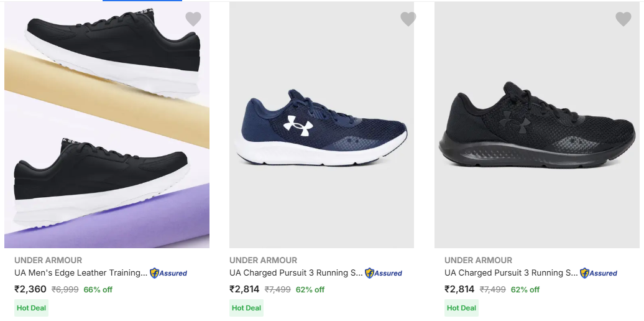Image resolution: width=644 pixels, height=321 pixels.
Task: Click the Under Armour brand under the navy shoe
Action: click(x=263, y=260)
